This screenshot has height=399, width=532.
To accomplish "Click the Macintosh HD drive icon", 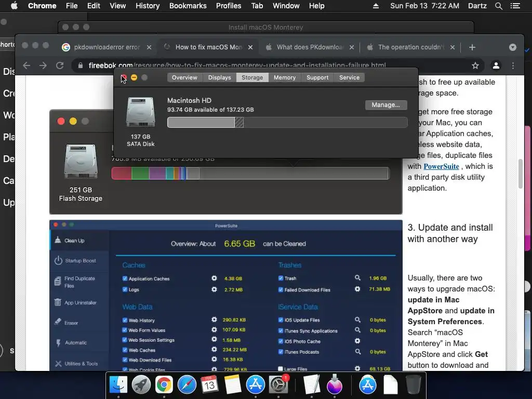I will (x=140, y=112).
